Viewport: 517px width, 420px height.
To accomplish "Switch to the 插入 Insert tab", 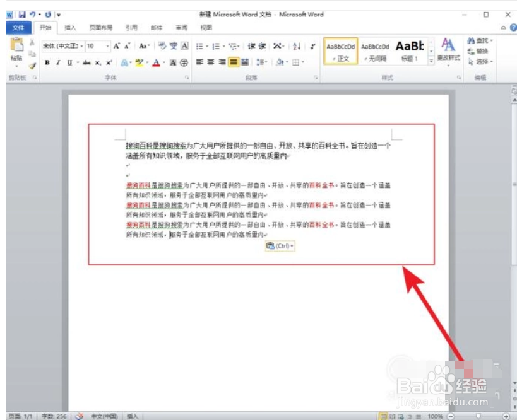I will click(70, 28).
